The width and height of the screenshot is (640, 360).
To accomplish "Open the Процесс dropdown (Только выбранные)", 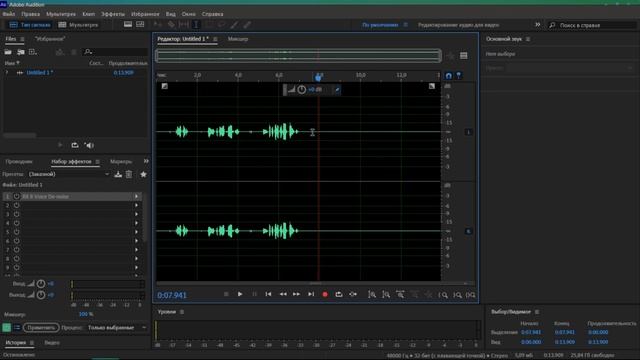I will [116, 327].
